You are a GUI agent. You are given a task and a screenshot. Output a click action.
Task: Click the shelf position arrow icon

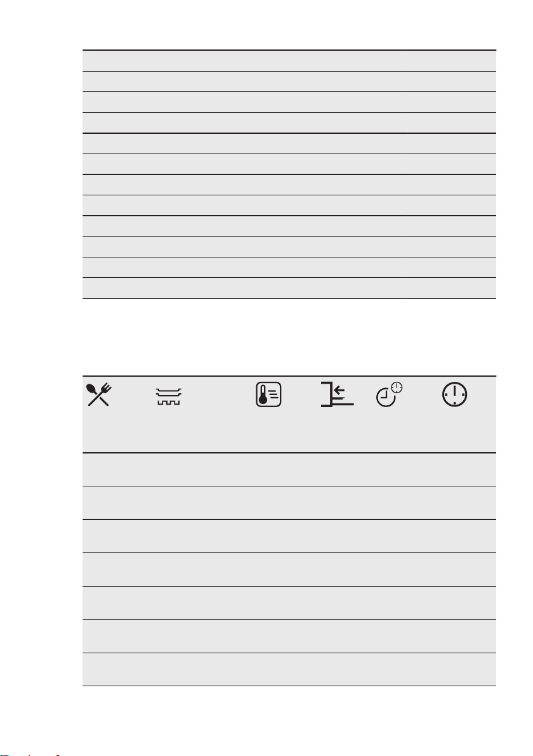click(x=337, y=394)
